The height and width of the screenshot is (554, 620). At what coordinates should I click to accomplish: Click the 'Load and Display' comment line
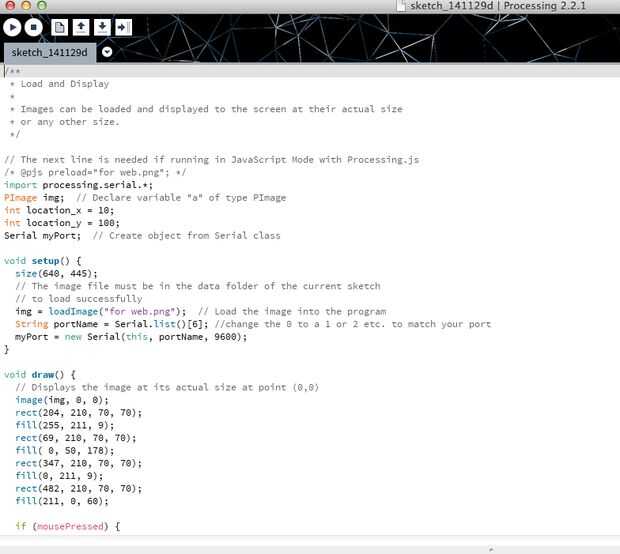click(60, 84)
